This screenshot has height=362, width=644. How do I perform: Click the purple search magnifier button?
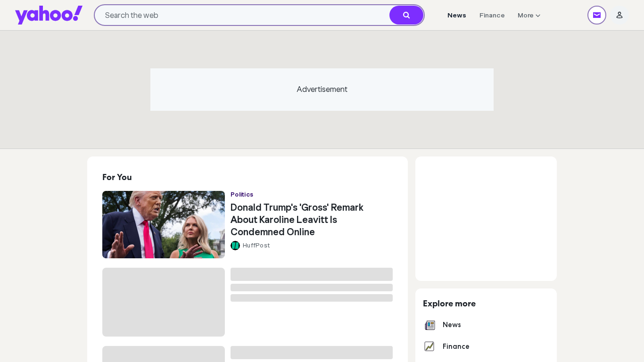406,15
